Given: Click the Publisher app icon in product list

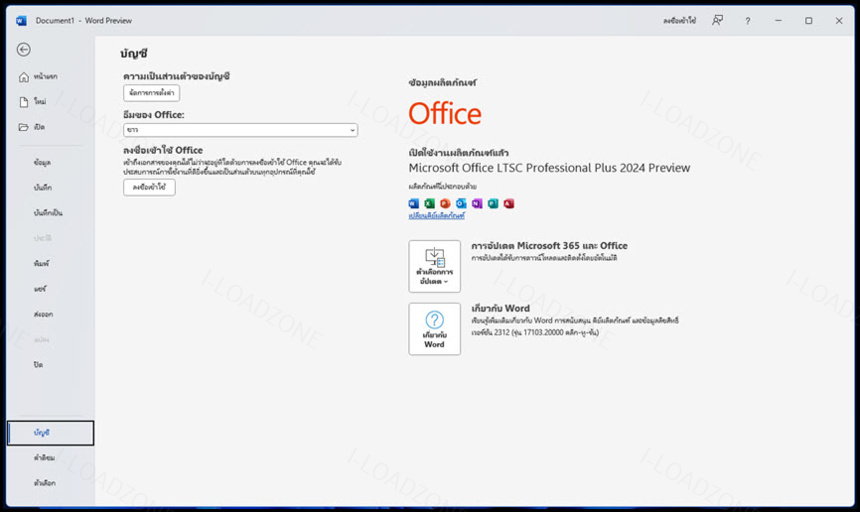Looking at the screenshot, I should (493, 204).
